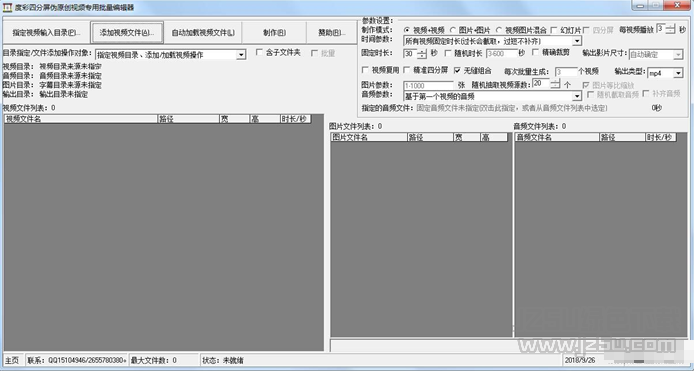The image size is (694, 371).
Task: Click the 每次批量生成 count field
Action: coord(566,72)
